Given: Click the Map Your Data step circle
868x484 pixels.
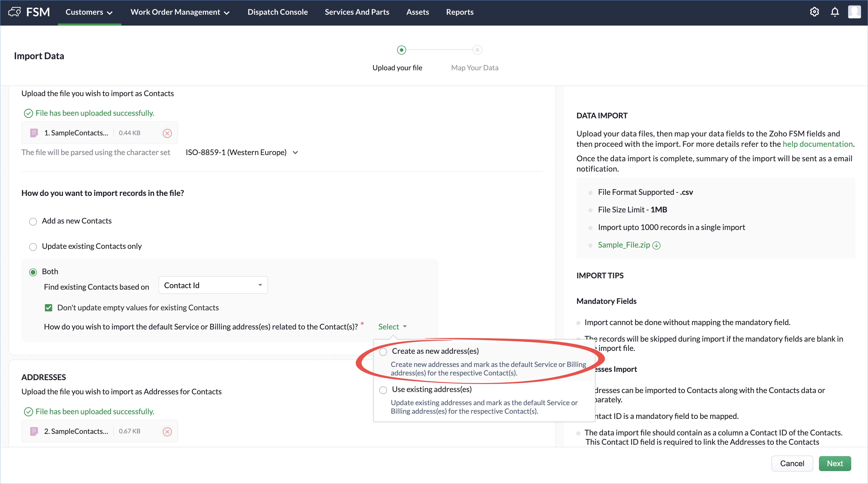Looking at the screenshot, I should click(477, 50).
